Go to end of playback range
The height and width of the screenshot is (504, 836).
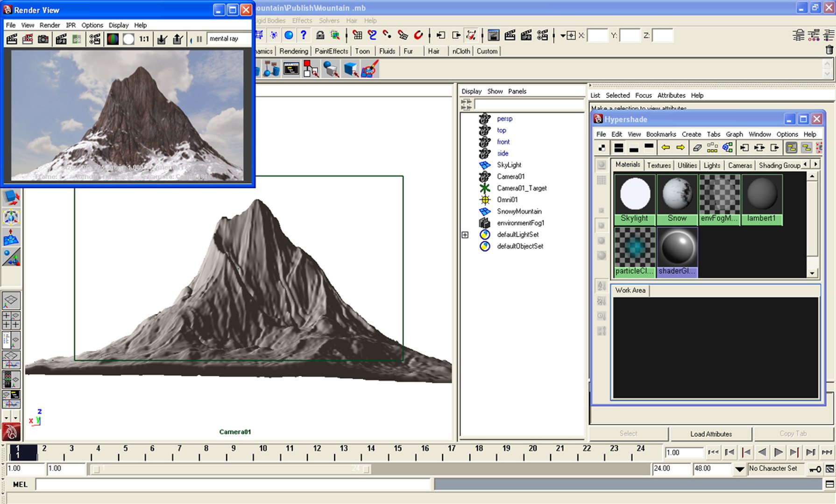[827, 452]
